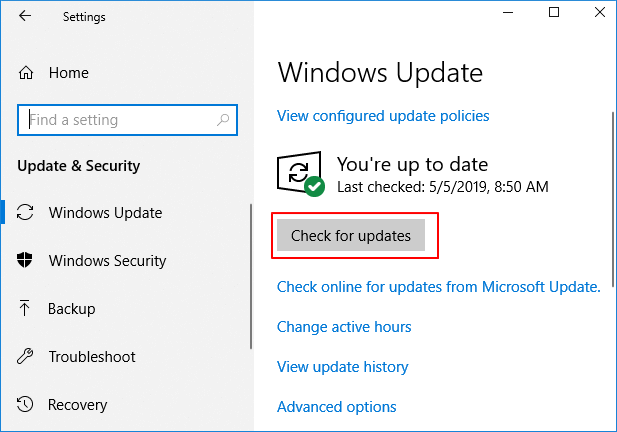617x432 pixels.
Task: Click the up-to-date status icon
Action: 301,174
